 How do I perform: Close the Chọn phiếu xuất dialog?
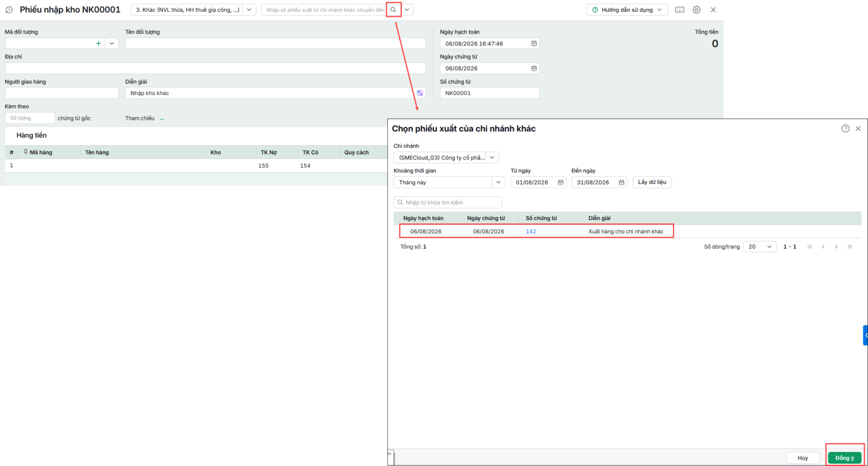point(858,129)
